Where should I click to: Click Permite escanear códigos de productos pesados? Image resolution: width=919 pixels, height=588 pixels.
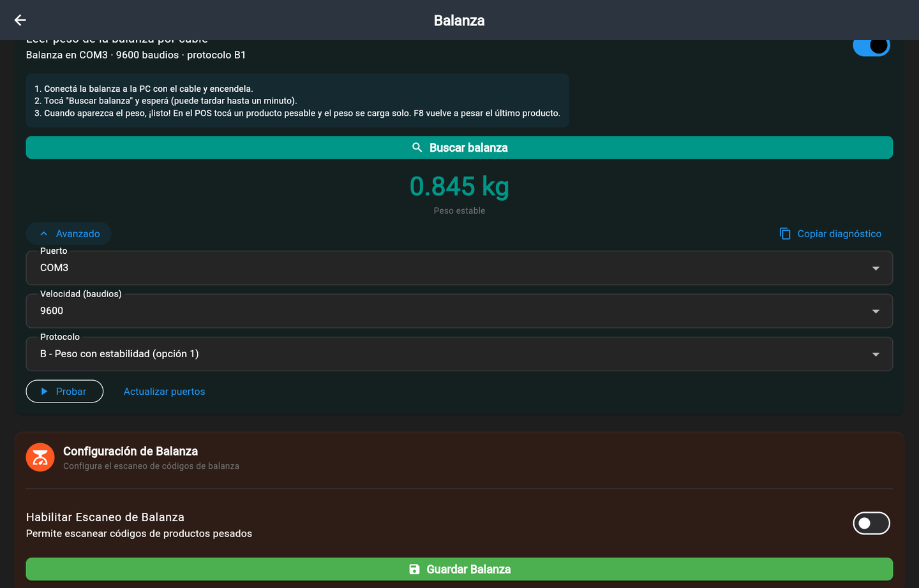pyautogui.click(x=139, y=534)
